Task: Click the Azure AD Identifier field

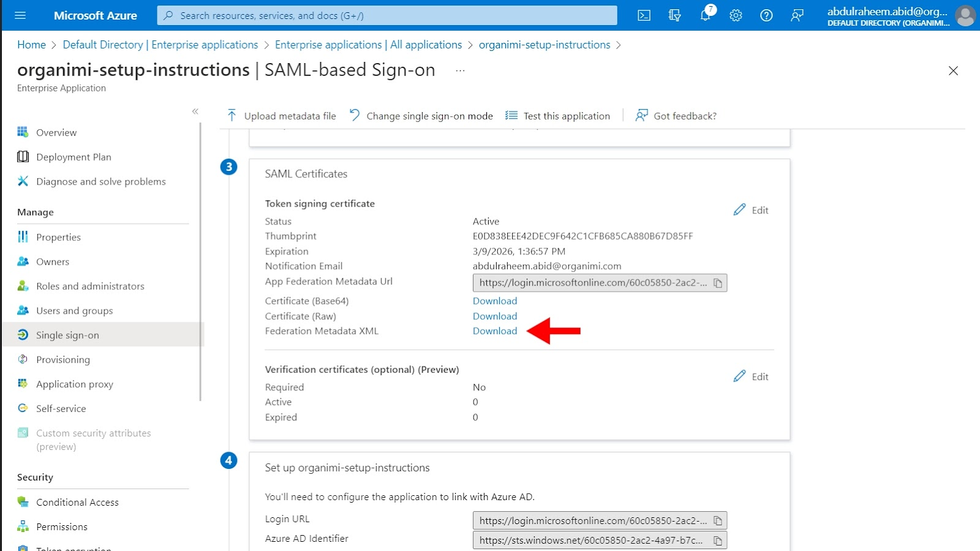Action: (x=600, y=540)
